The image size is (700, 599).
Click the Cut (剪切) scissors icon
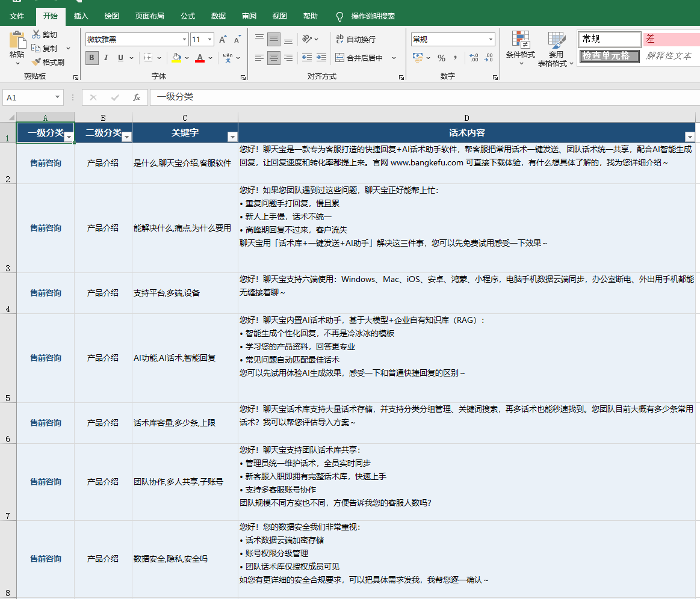[x=36, y=34]
